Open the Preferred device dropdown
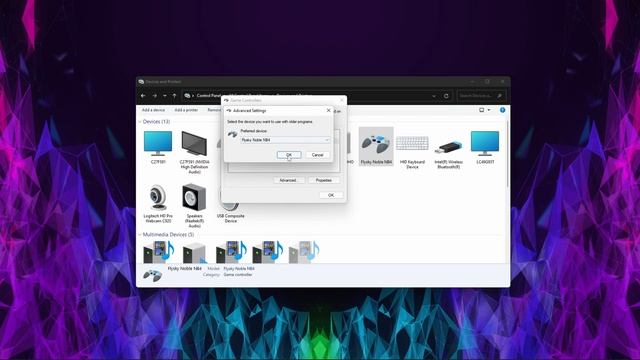Screen dimensions: 640x360 (x=285, y=140)
